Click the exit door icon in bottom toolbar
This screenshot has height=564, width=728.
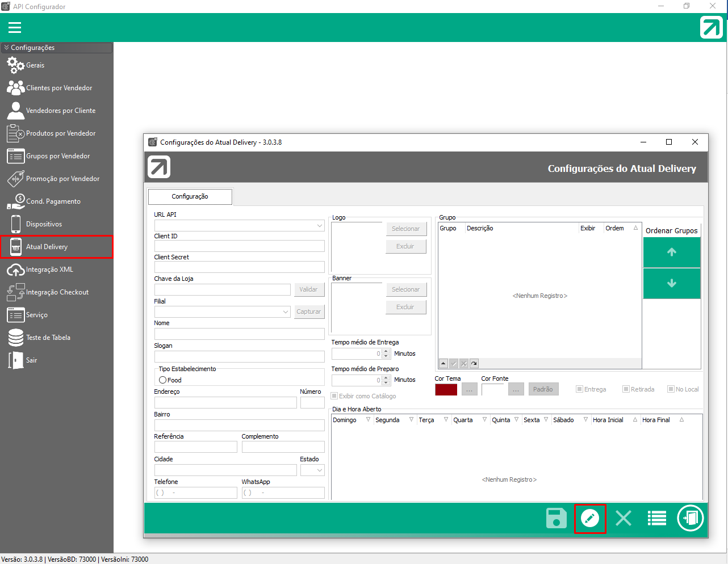[x=691, y=519]
